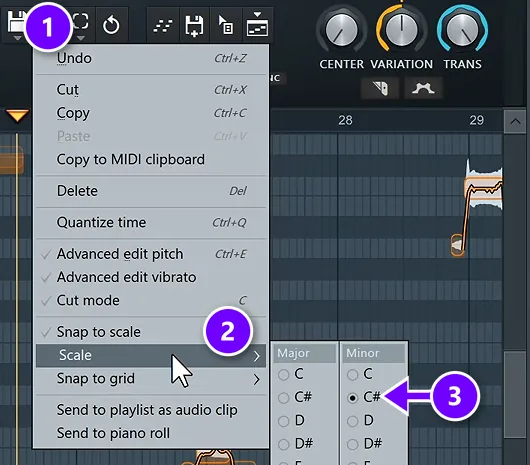Open the floppy disk file menu icon
This screenshot has height=465, width=530.
tap(17, 21)
